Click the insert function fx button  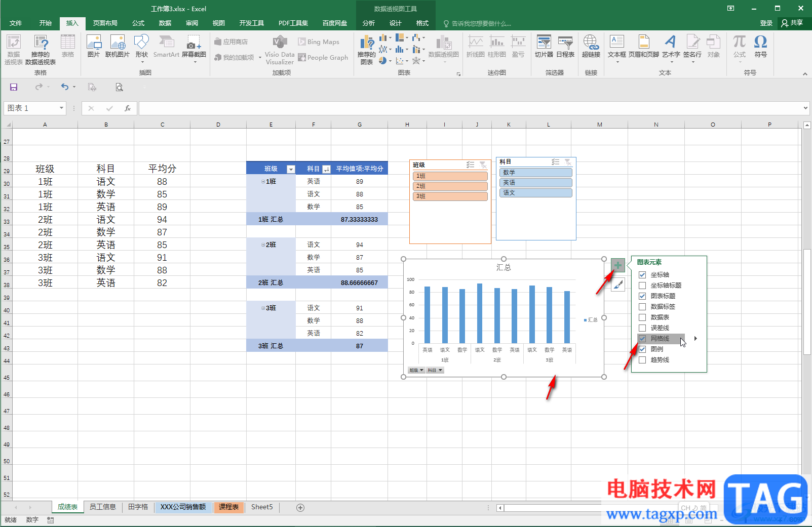[x=128, y=108]
